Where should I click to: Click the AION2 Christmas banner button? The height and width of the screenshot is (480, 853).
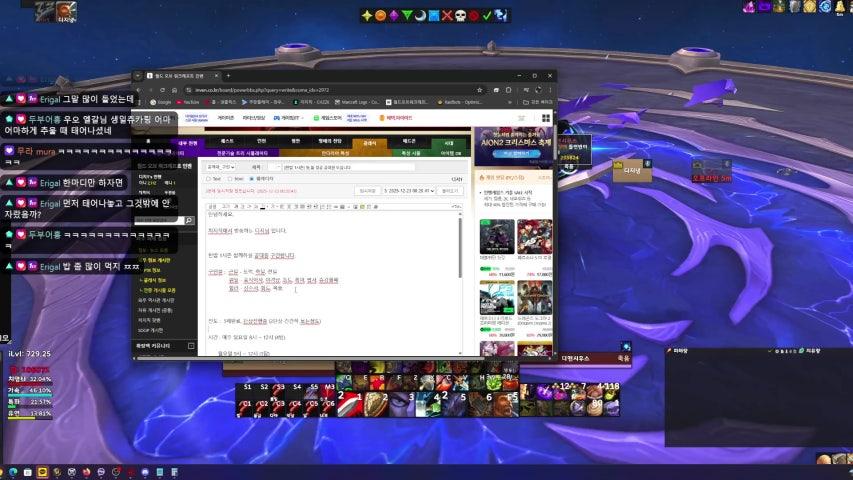(x=515, y=154)
